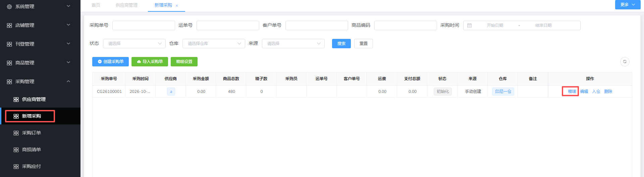Open the 仓库 select dropdown
Screen dimensions: 644x177
pos(214,44)
